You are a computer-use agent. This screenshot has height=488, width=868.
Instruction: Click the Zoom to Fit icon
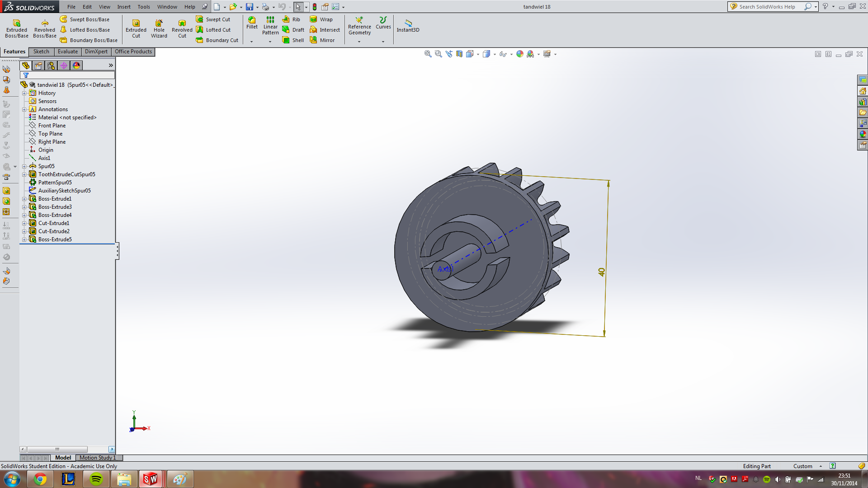pos(428,54)
